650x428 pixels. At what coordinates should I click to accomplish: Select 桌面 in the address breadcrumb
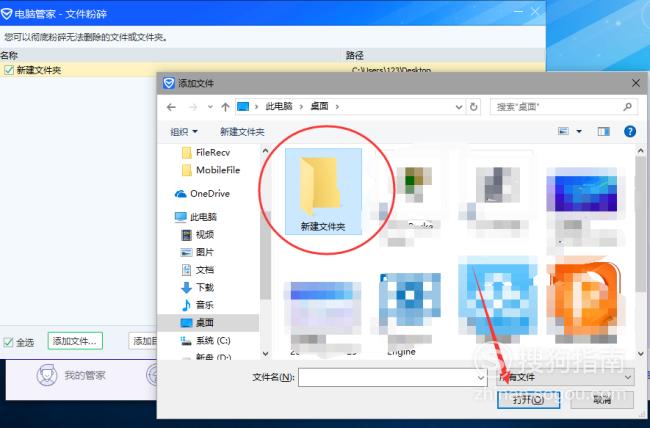[319, 107]
